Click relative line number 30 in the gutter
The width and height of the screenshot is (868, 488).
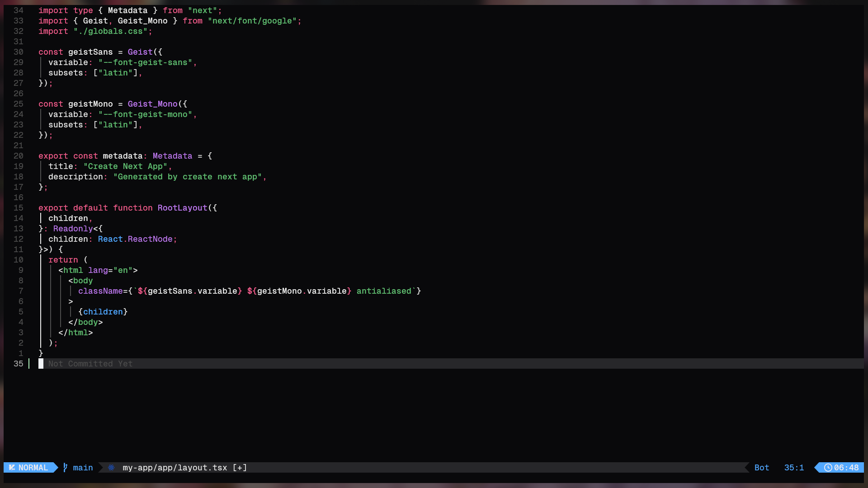pyautogui.click(x=18, y=52)
